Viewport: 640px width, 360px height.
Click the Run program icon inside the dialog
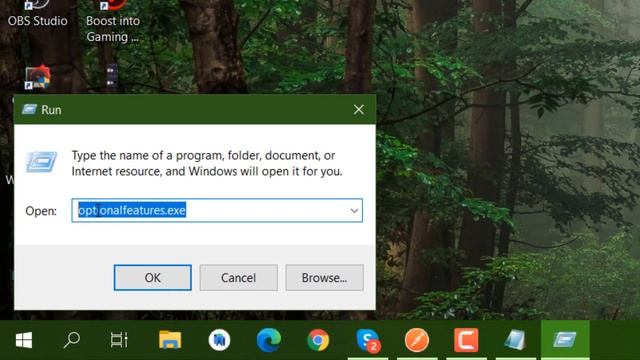[x=41, y=162]
